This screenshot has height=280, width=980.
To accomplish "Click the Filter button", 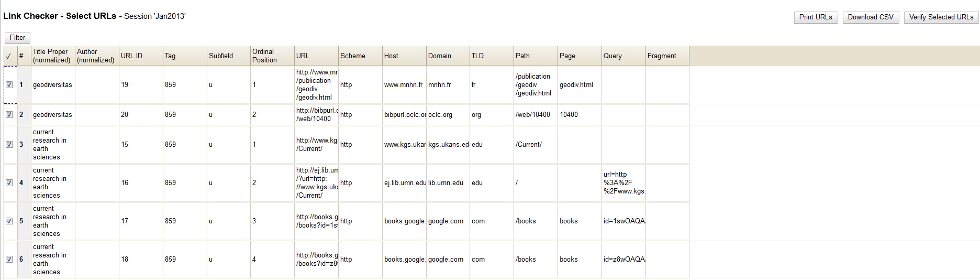I will point(18,38).
